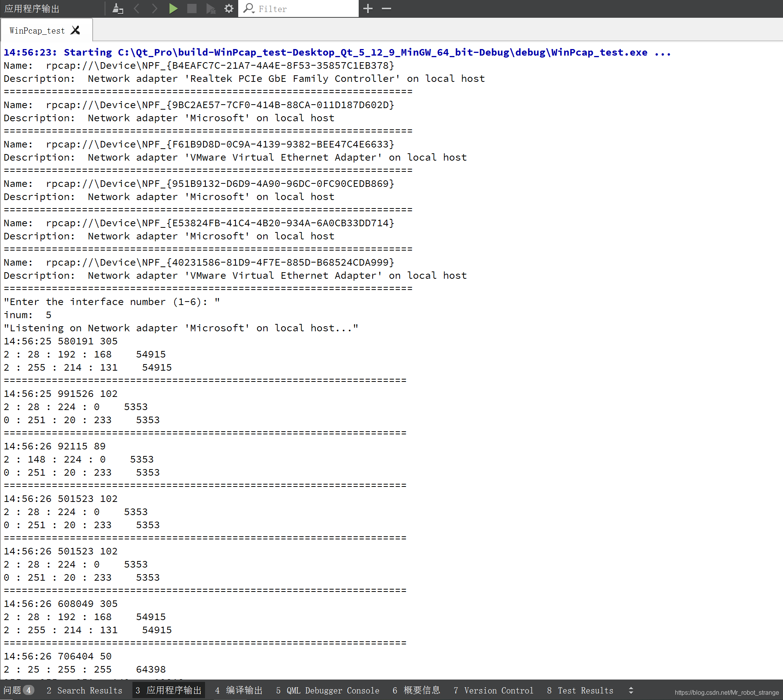
Task: Click the Attach debugger icon
Action: coord(210,8)
